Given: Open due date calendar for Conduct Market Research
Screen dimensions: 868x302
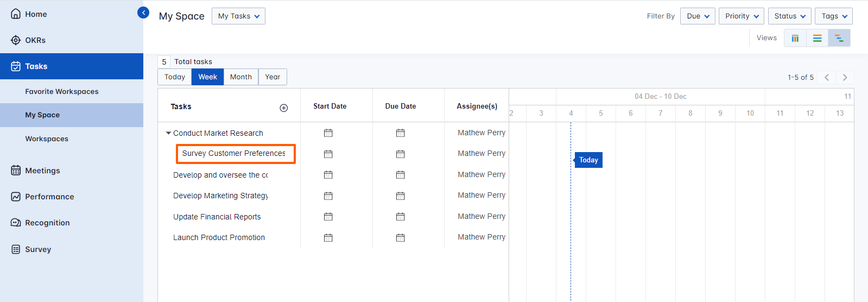Looking at the screenshot, I should point(401,133).
